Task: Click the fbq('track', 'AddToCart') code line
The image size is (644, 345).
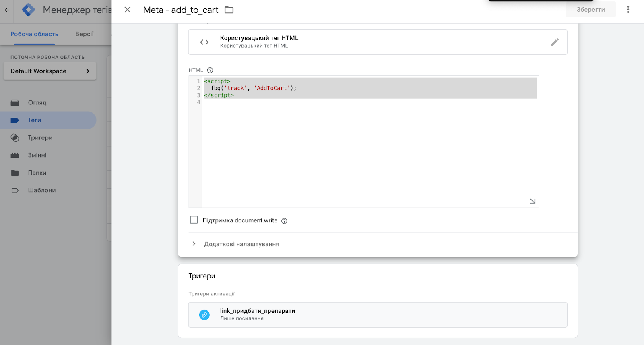Action: (254, 88)
